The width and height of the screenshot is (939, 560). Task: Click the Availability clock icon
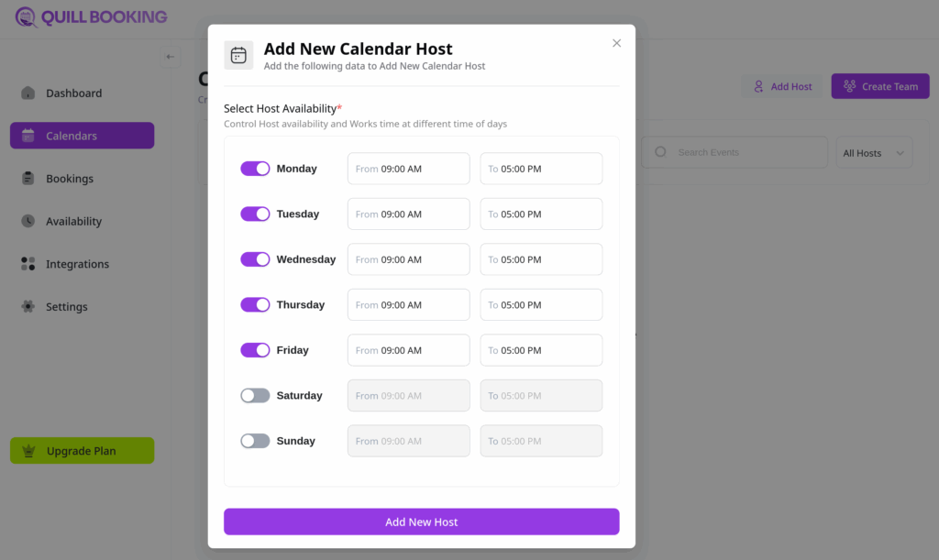28,221
